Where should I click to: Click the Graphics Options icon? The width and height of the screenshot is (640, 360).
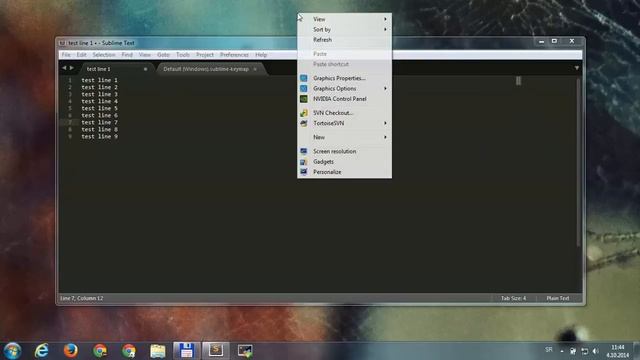304,88
